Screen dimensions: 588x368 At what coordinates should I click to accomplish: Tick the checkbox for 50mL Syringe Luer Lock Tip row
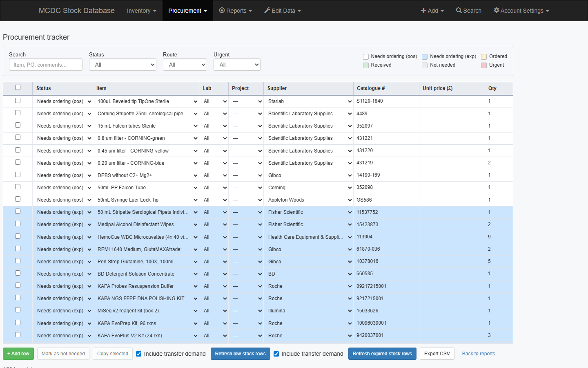pos(18,199)
